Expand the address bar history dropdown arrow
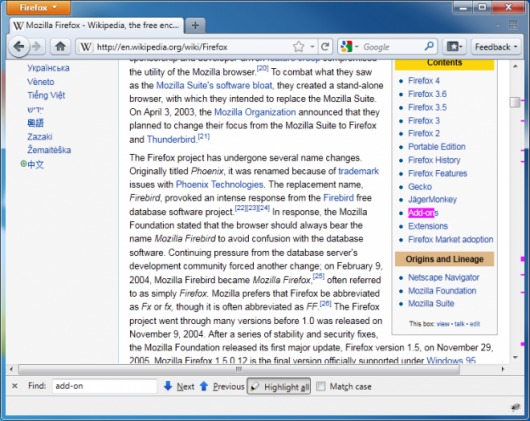Image resolution: width=530 pixels, height=421 pixels. pyautogui.click(x=313, y=47)
